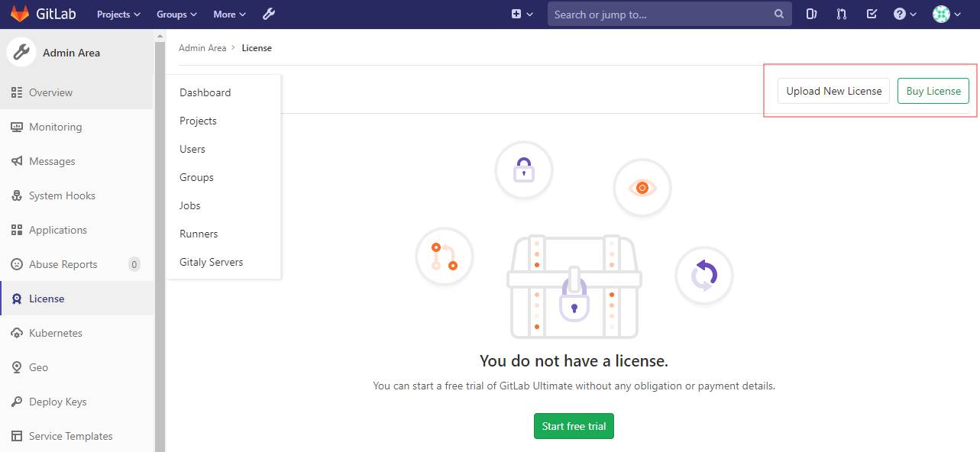Click the System Hooks icon in sidebar
This screenshot has width=980, height=452.
point(16,195)
